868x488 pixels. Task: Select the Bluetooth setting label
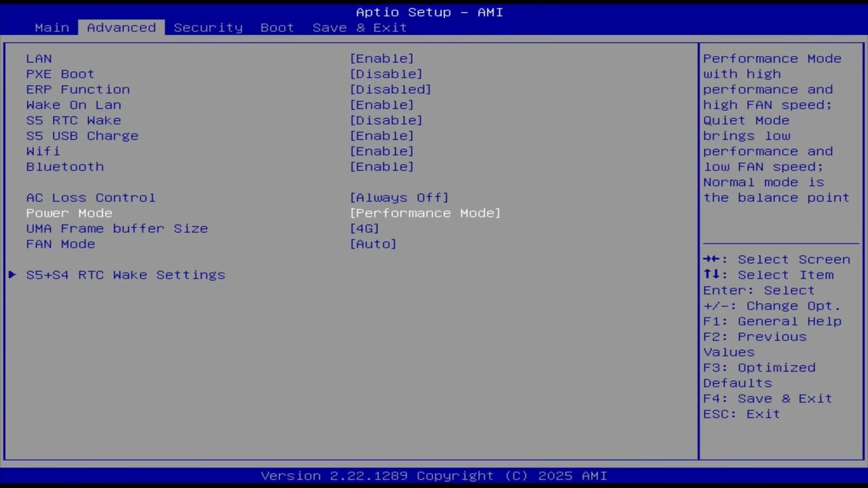65,166
